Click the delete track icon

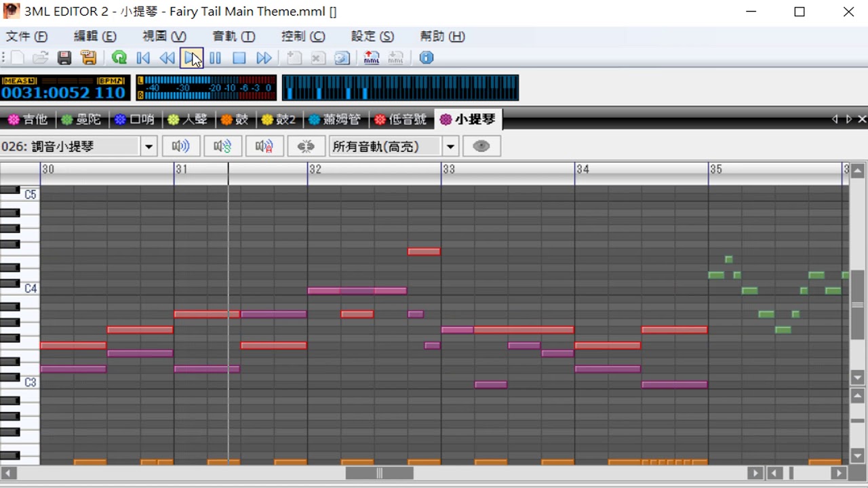[317, 58]
